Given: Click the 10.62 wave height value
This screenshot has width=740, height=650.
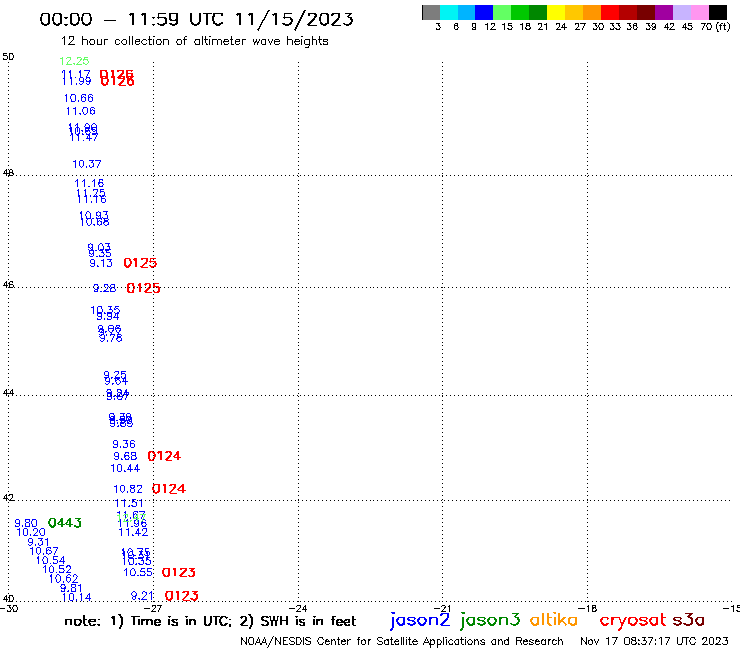Looking at the screenshot, I should [64, 578].
